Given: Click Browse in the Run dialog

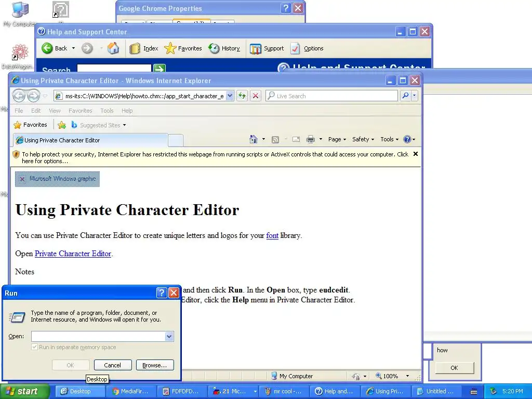Looking at the screenshot, I should [x=155, y=365].
